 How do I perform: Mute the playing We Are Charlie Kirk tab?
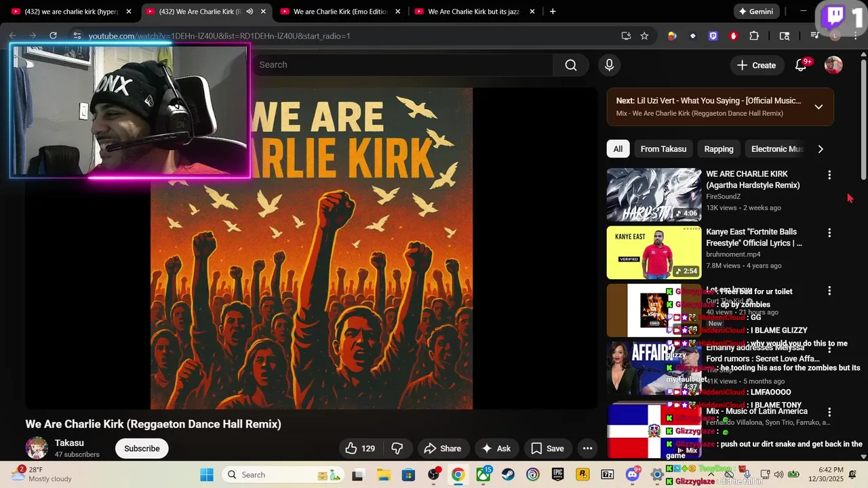point(250,12)
